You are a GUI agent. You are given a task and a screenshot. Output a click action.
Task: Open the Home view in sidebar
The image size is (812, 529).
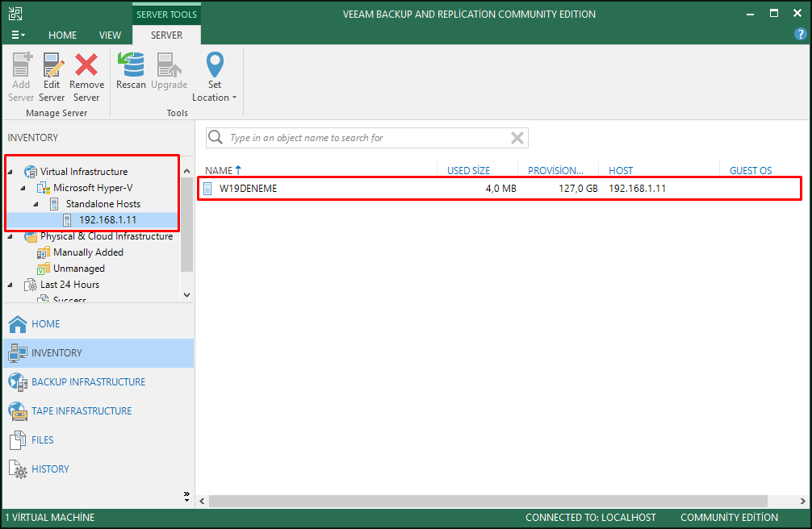pos(45,324)
